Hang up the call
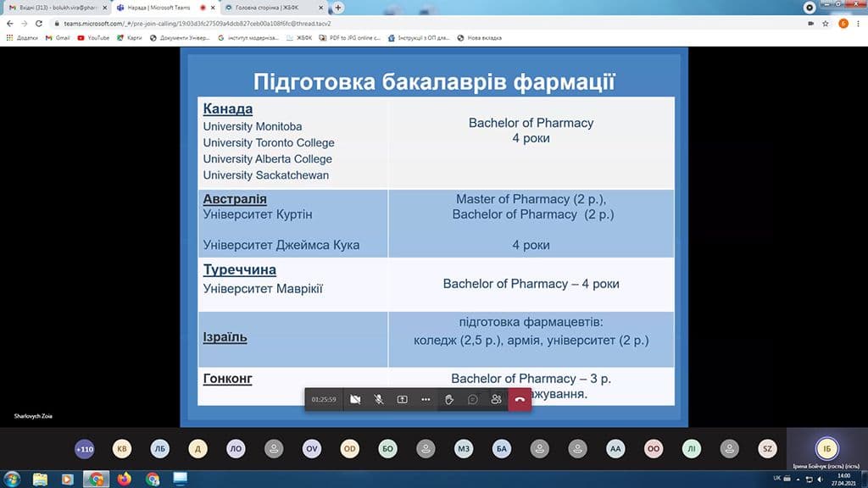The image size is (868, 488). click(x=520, y=400)
